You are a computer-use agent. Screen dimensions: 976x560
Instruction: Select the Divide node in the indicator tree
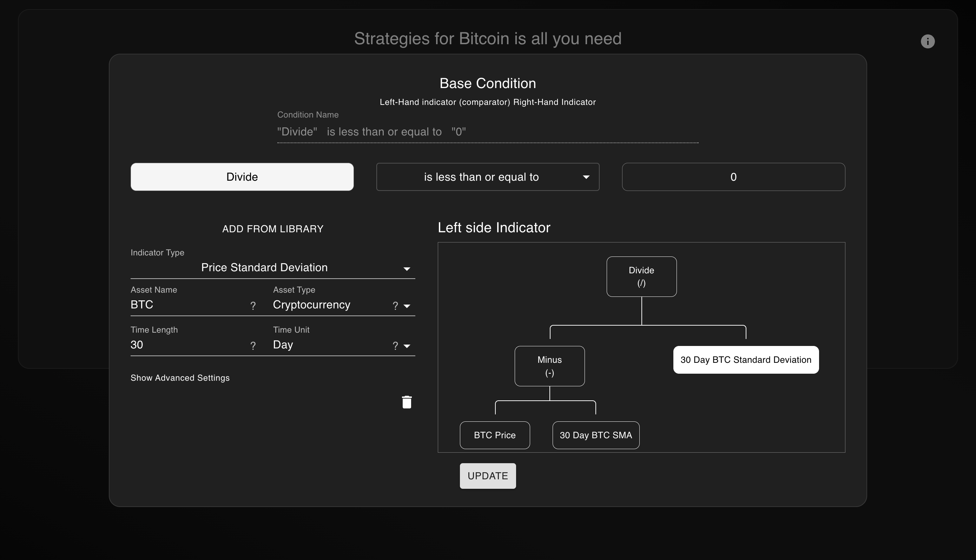pos(641,276)
